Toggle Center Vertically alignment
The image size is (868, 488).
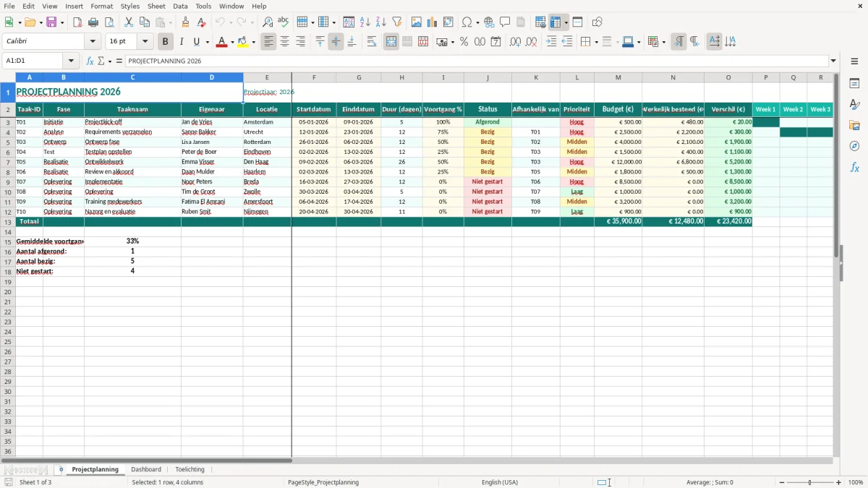point(336,42)
